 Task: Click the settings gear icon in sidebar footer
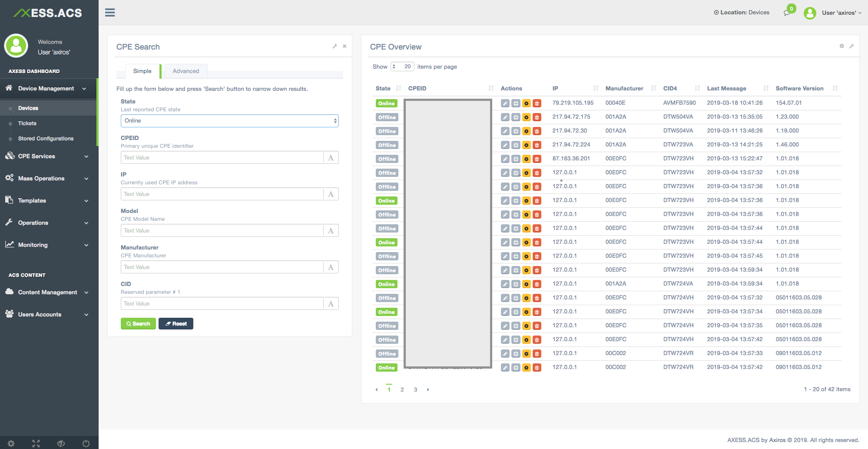11,443
